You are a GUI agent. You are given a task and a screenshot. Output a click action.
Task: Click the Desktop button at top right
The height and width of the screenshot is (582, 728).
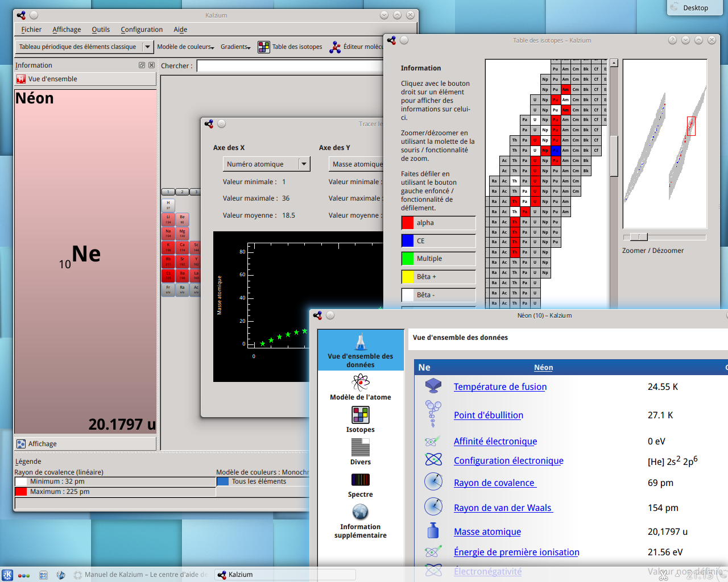[x=694, y=7]
